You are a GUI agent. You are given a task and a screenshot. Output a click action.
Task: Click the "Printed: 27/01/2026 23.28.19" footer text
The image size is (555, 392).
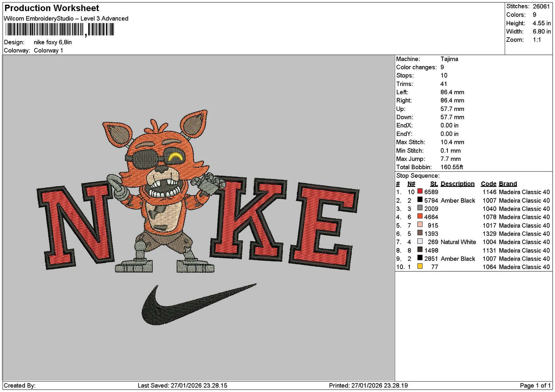click(x=368, y=385)
